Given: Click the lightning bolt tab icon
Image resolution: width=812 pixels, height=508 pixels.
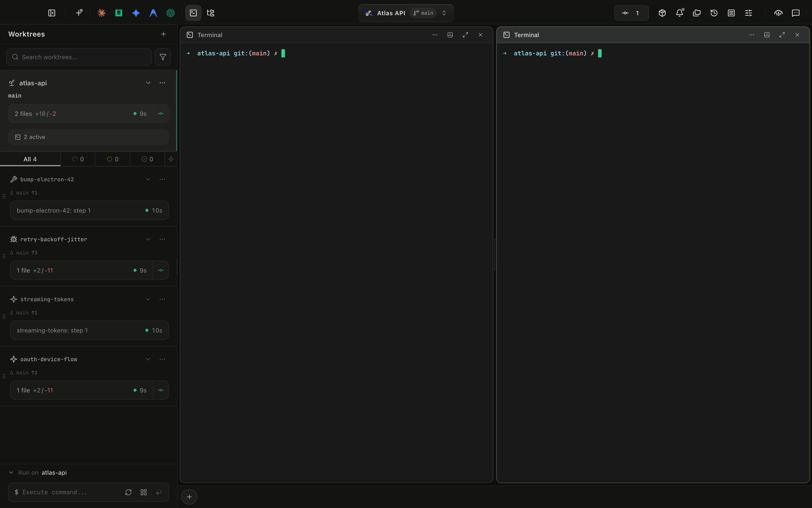Looking at the screenshot, I should point(171,159).
